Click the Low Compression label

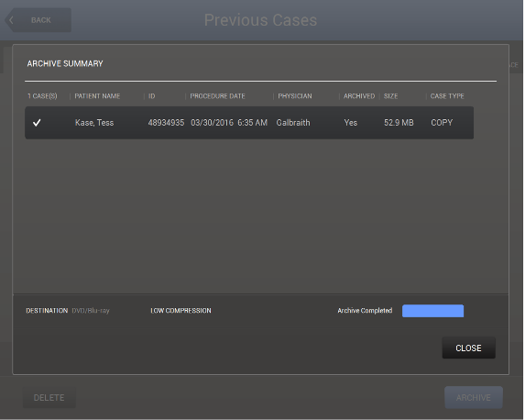[181, 311]
